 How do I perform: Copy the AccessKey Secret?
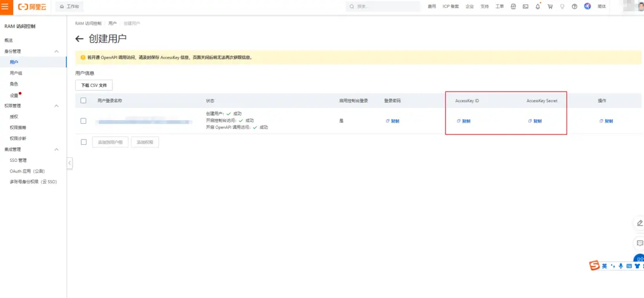point(535,121)
